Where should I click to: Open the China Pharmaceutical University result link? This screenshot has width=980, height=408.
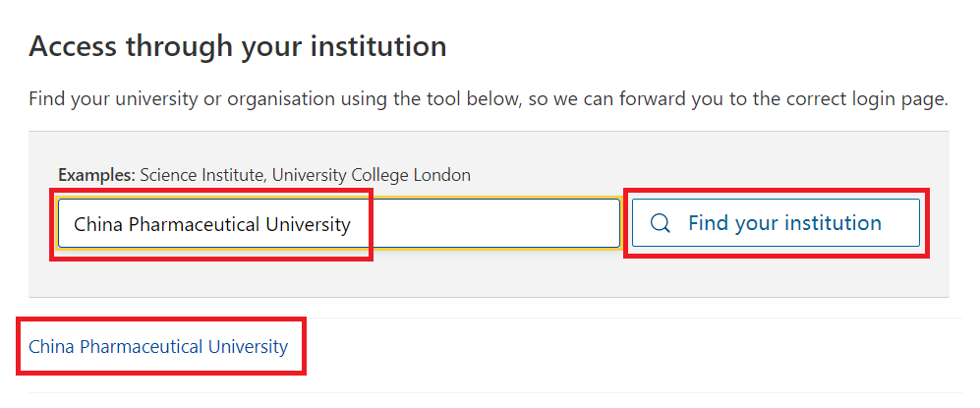pyautogui.click(x=158, y=346)
